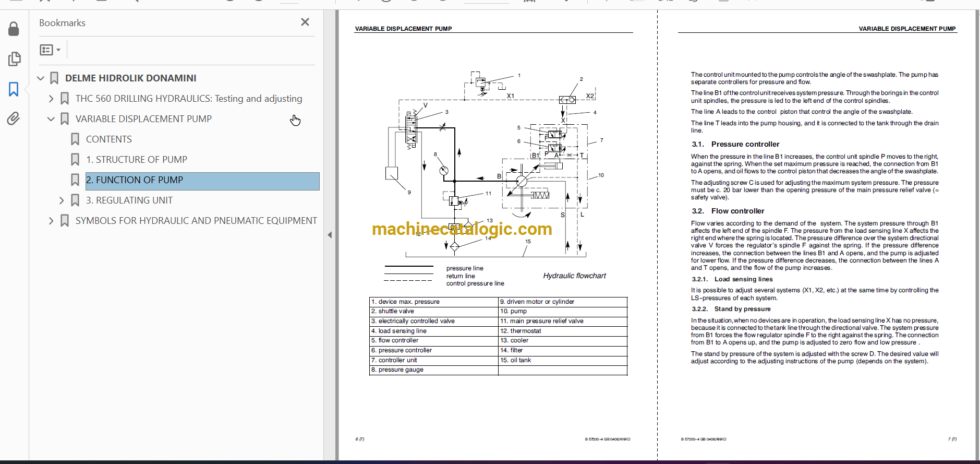Image resolution: width=980 pixels, height=464 pixels.
Task: Click bookmark icon beside 3. REGULATING UNIT
Action: (x=75, y=200)
